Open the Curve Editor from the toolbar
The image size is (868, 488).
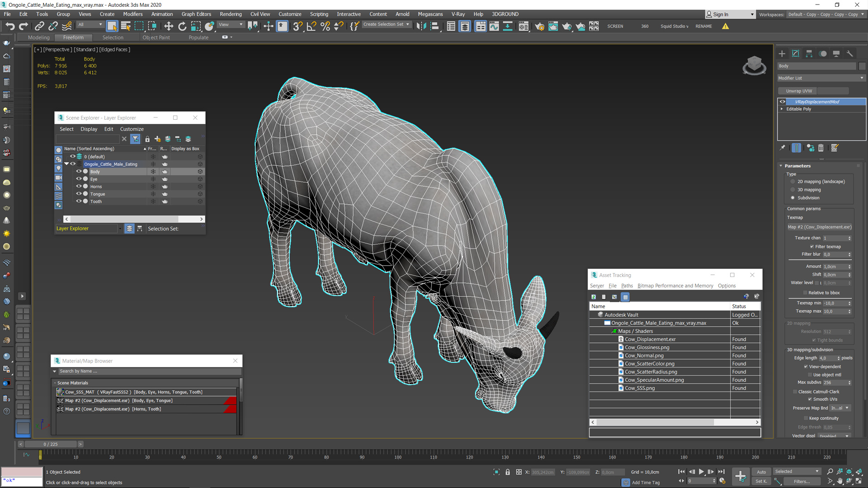(x=494, y=26)
